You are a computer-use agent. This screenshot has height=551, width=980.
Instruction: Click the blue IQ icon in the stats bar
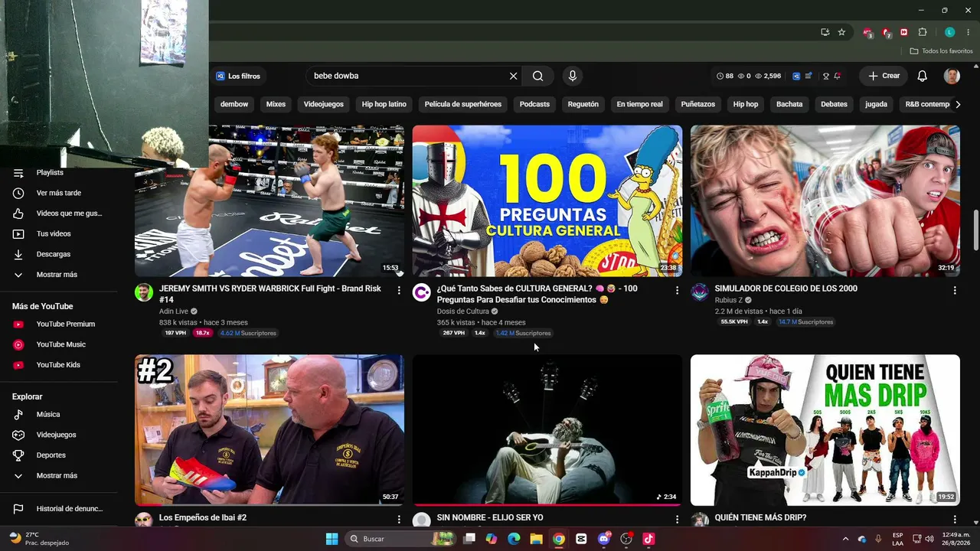pyautogui.click(x=796, y=76)
